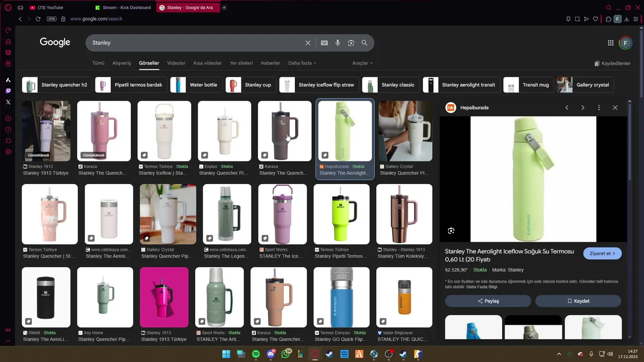This screenshot has width=644, height=362.
Task: Click the Paylaş share button
Action: pyautogui.click(x=488, y=301)
